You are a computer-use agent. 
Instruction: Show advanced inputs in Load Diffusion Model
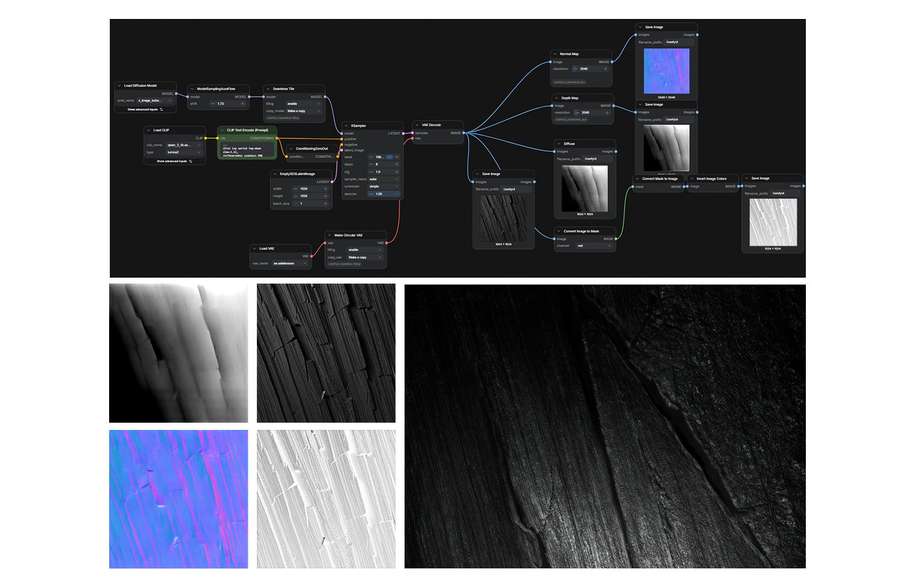click(145, 110)
